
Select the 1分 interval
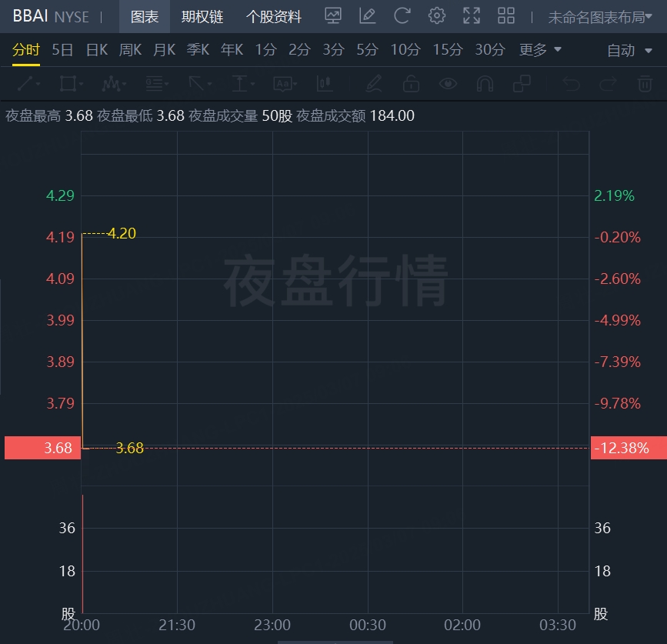(x=266, y=50)
